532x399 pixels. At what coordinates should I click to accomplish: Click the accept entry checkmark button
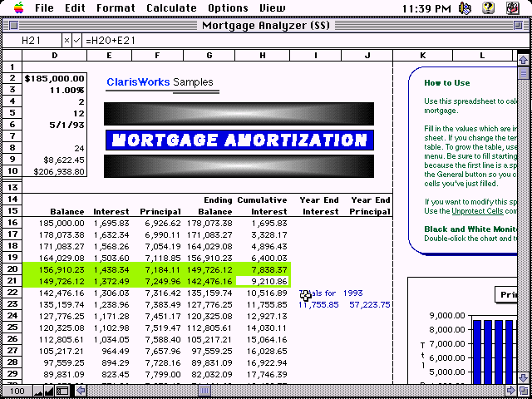(77, 40)
